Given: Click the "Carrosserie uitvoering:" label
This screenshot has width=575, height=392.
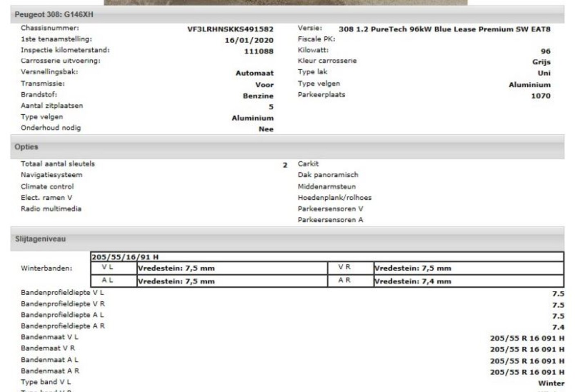Looking at the screenshot, I should 60,60.
